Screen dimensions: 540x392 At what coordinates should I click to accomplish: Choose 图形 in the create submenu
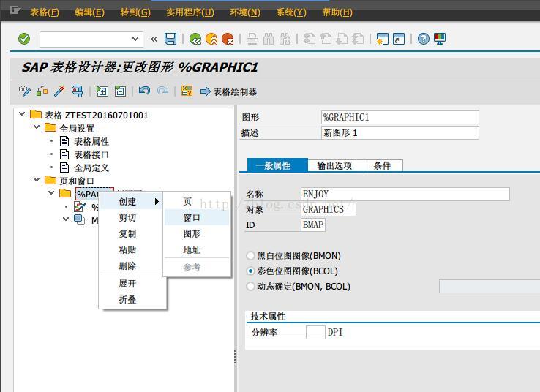tap(197, 234)
